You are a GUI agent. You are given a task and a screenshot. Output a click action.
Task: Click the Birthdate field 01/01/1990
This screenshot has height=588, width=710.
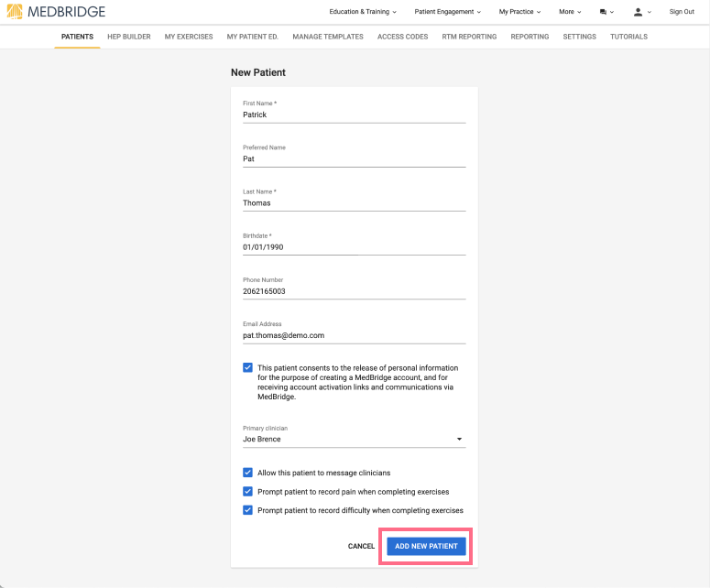pyautogui.click(x=355, y=247)
